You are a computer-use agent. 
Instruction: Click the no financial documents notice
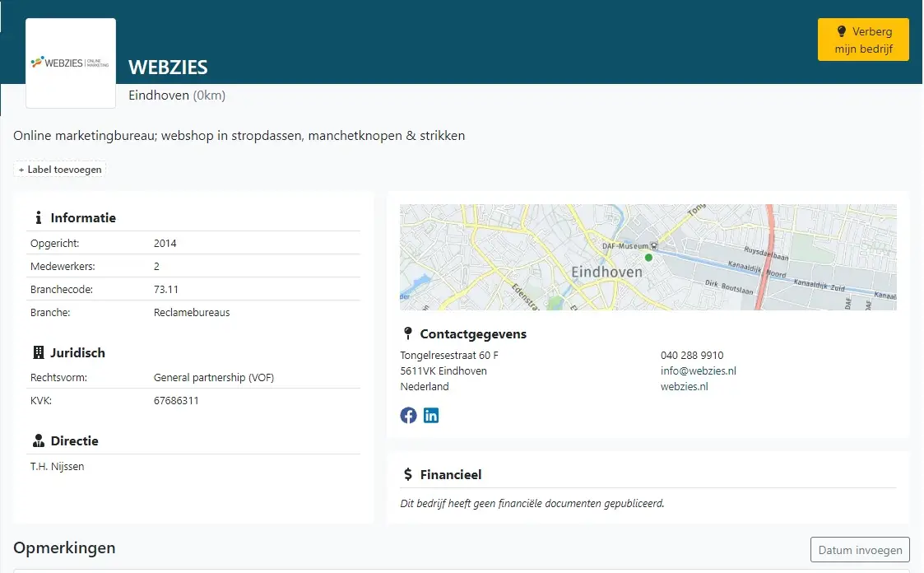532,504
